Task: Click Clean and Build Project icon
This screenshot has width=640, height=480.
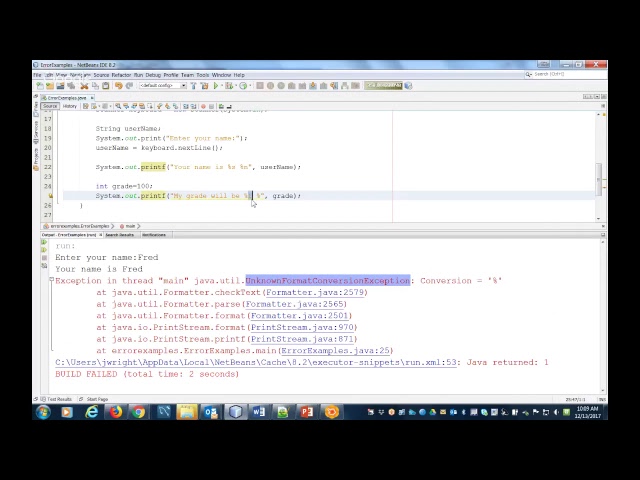Action: point(204,86)
